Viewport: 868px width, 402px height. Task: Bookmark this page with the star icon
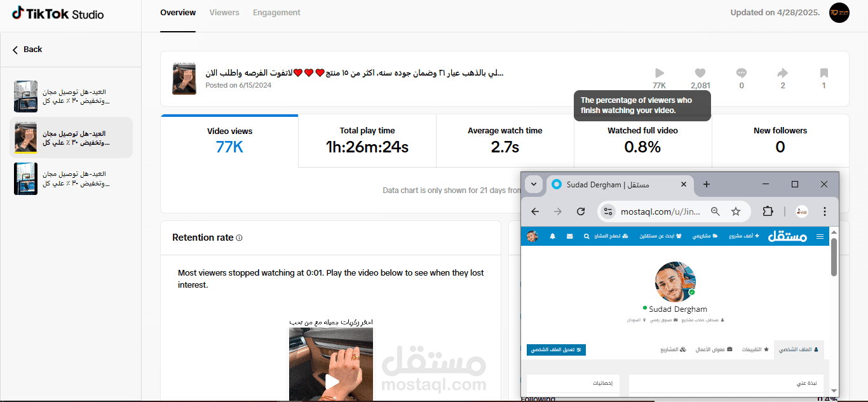(x=736, y=211)
